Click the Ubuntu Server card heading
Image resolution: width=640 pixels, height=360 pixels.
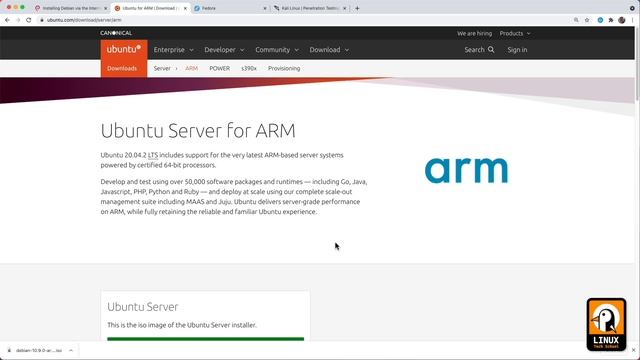143,307
